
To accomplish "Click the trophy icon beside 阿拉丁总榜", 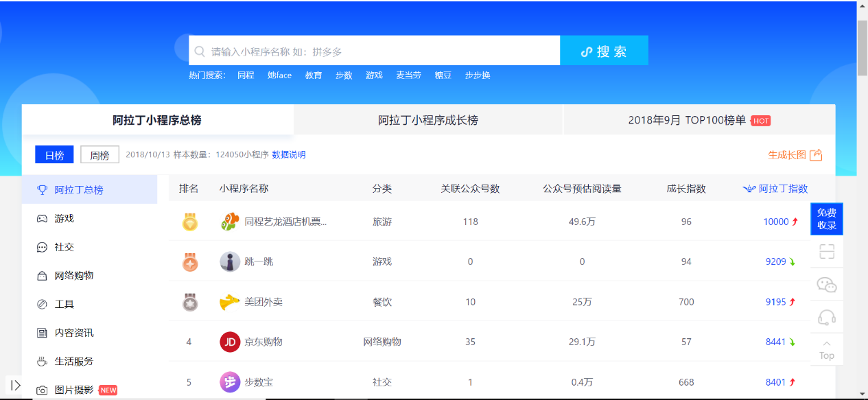I will tap(40, 189).
